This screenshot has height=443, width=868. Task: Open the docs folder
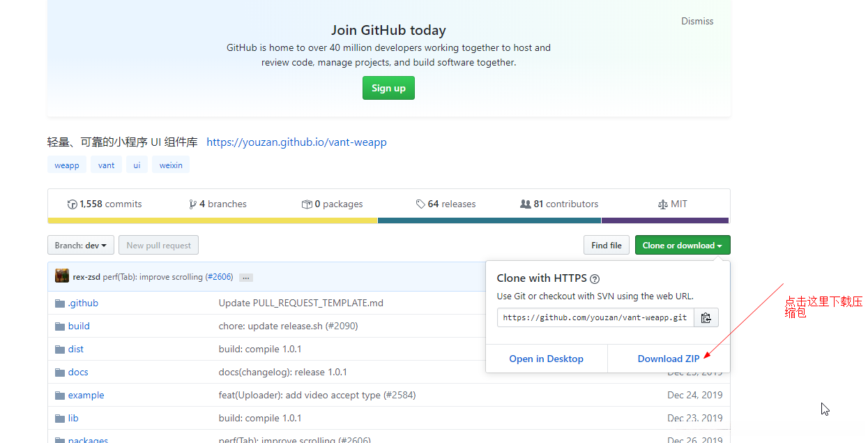(x=78, y=373)
